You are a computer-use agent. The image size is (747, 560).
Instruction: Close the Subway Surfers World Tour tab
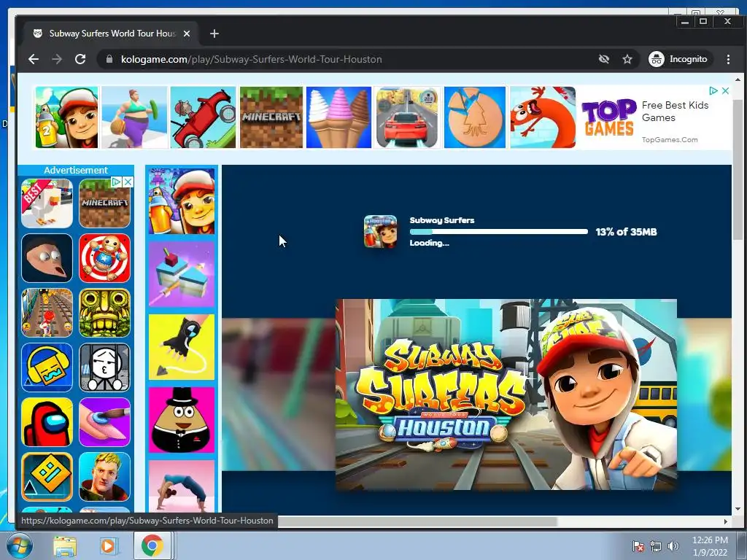[x=187, y=34]
